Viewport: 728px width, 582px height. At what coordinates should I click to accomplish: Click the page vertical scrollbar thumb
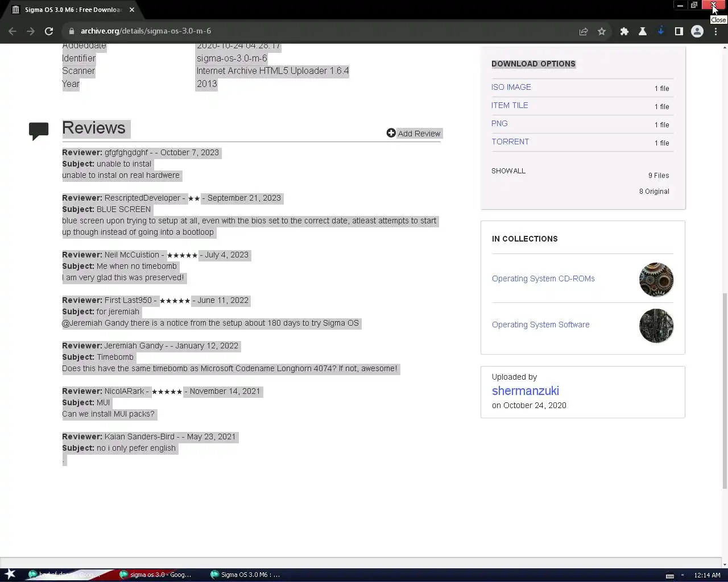click(725, 390)
